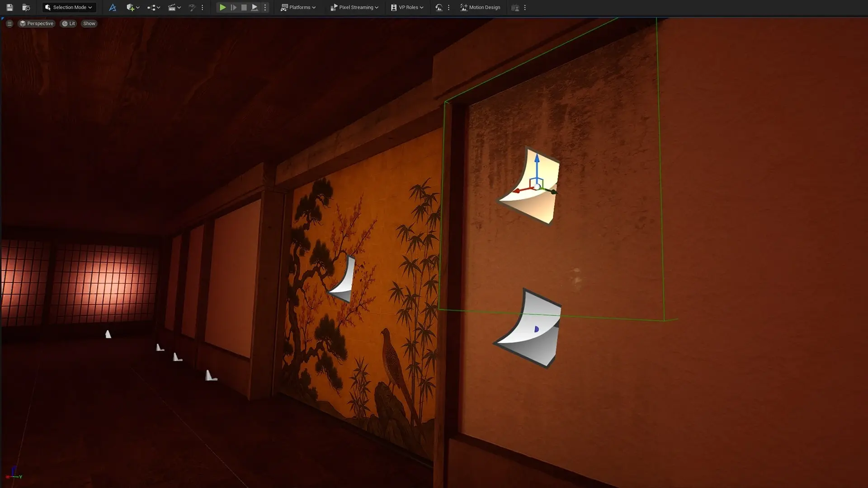868x488 pixels.
Task: Click the blue Modeling tools icon
Action: pos(113,7)
